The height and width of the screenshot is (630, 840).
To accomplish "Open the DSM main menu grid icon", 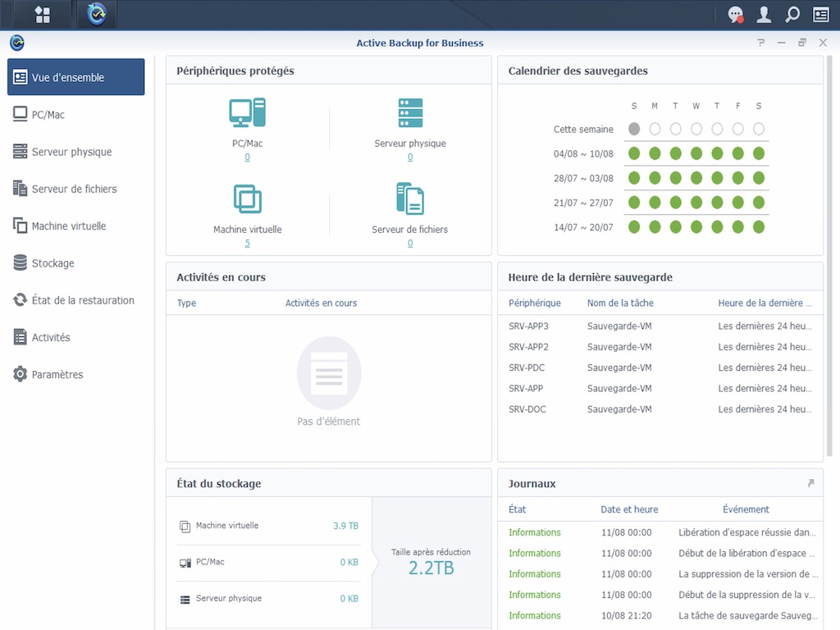I will [43, 14].
